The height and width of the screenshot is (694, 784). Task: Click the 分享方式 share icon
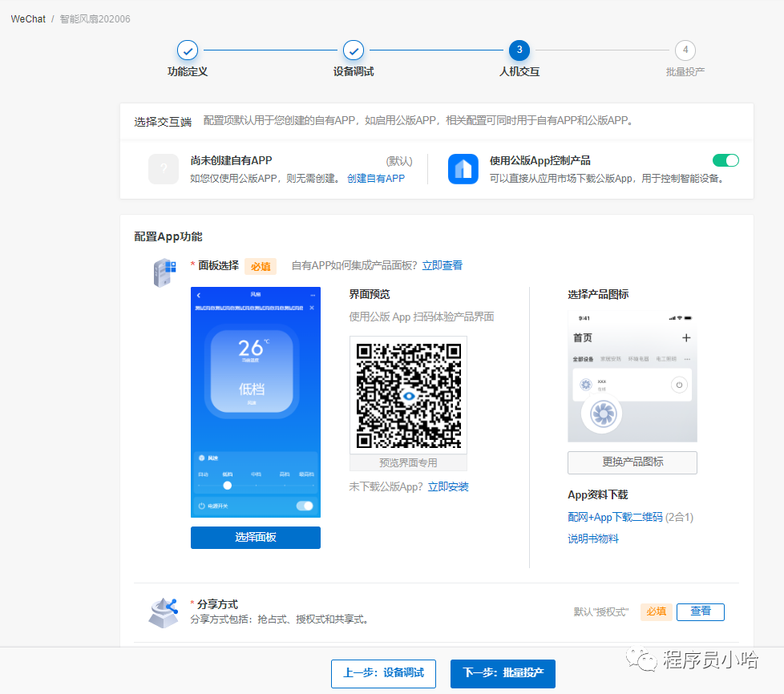tap(163, 612)
